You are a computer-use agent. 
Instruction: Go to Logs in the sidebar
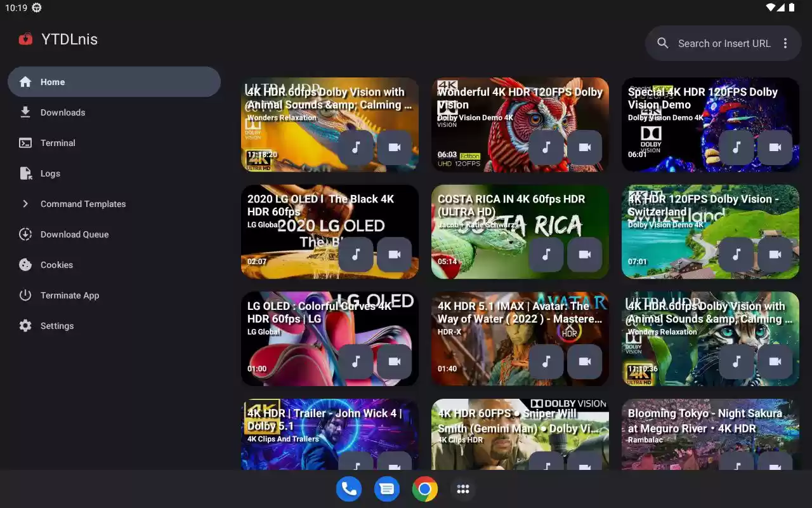pos(50,173)
